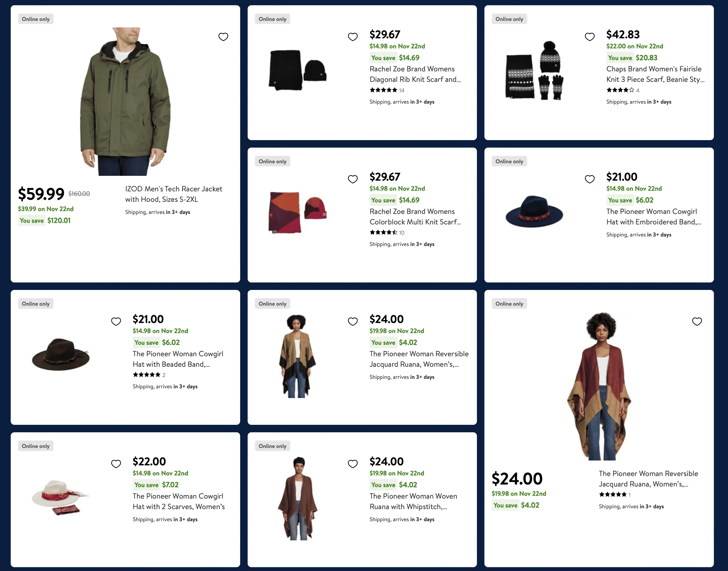Heart the Rachel Zoe Diagonal Rib Scarf
Screen dimensions: 728x571
point(353,37)
